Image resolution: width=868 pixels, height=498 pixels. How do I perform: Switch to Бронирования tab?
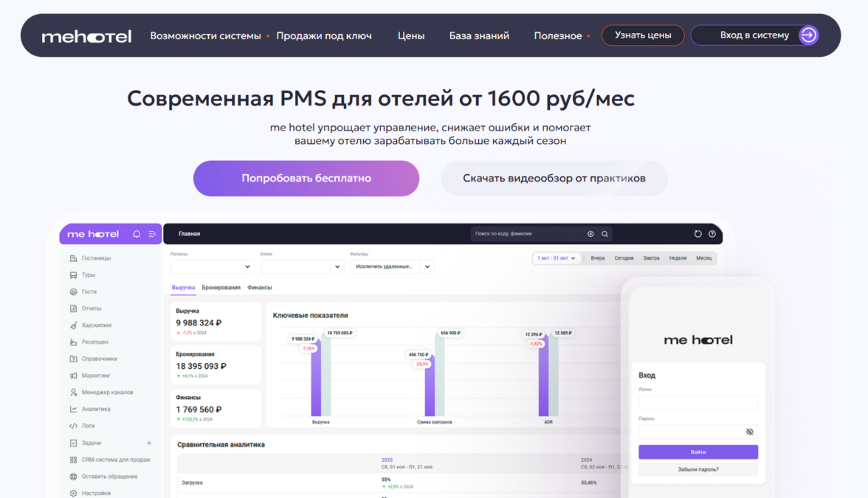point(221,288)
